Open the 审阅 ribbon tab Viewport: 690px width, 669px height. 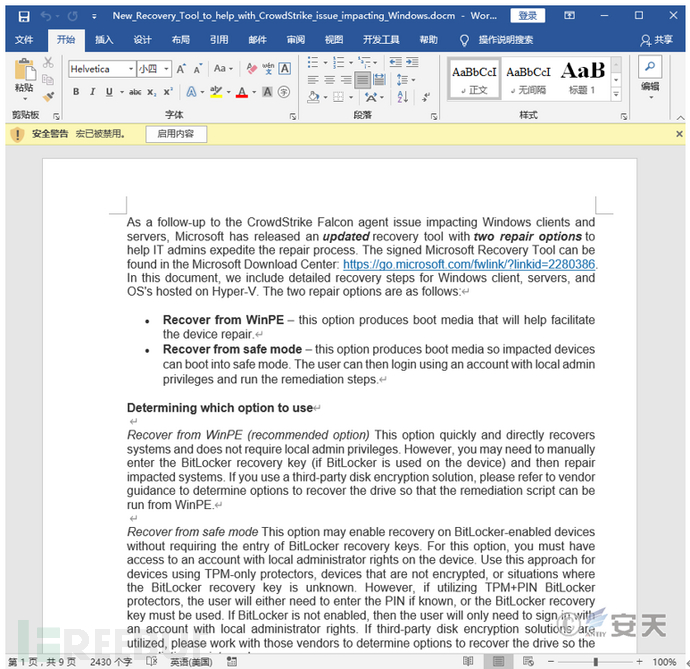coord(295,40)
